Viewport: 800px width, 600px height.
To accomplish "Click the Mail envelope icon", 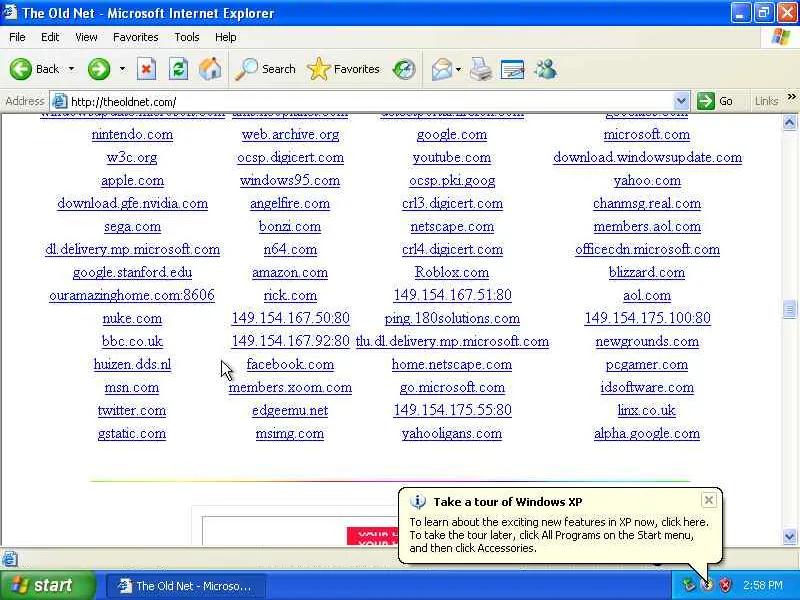I will pyautogui.click(x=441, y=69).
